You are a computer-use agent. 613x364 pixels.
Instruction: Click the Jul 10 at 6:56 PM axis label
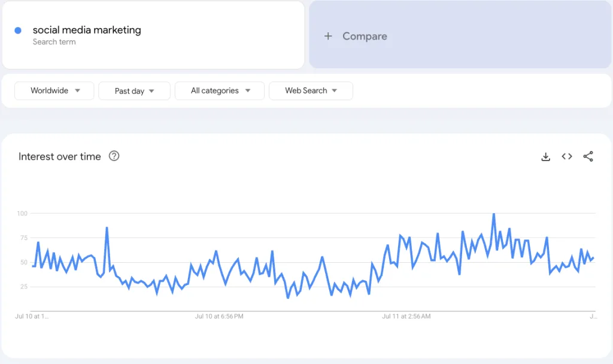click(x=219, y=316)
